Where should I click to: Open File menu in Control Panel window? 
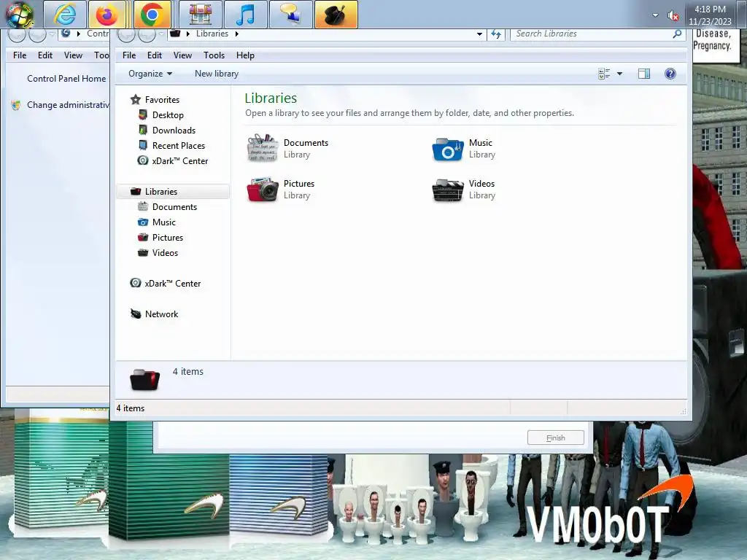(20, 55)
